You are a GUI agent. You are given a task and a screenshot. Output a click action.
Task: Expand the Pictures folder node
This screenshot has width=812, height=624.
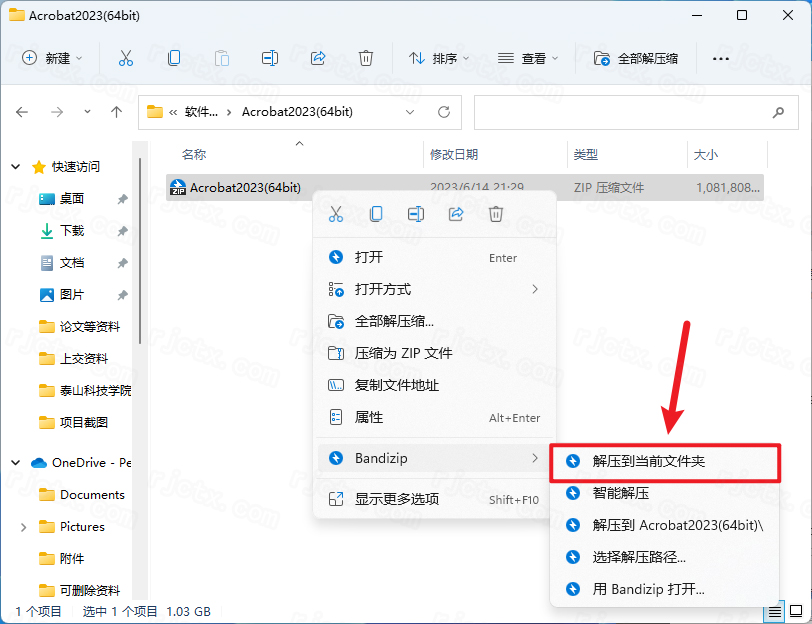pos(23,527)
